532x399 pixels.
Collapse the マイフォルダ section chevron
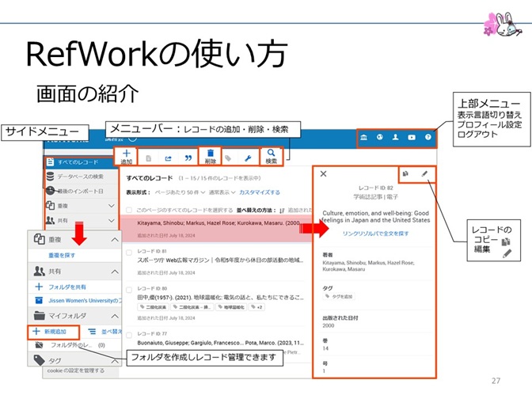click(x=115, y=316)
